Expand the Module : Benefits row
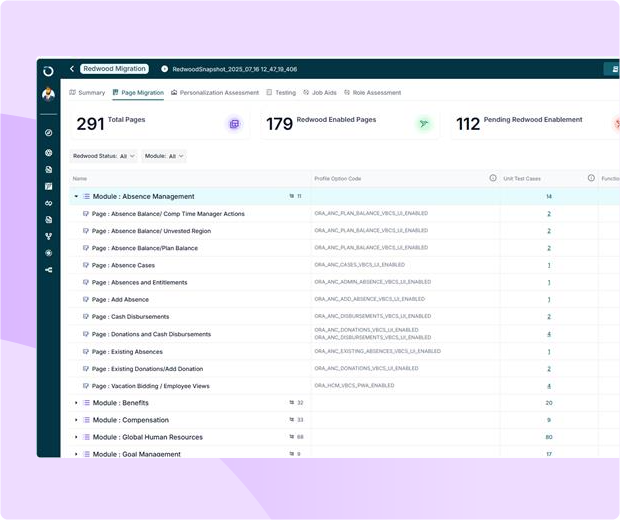 pos(76,403)
